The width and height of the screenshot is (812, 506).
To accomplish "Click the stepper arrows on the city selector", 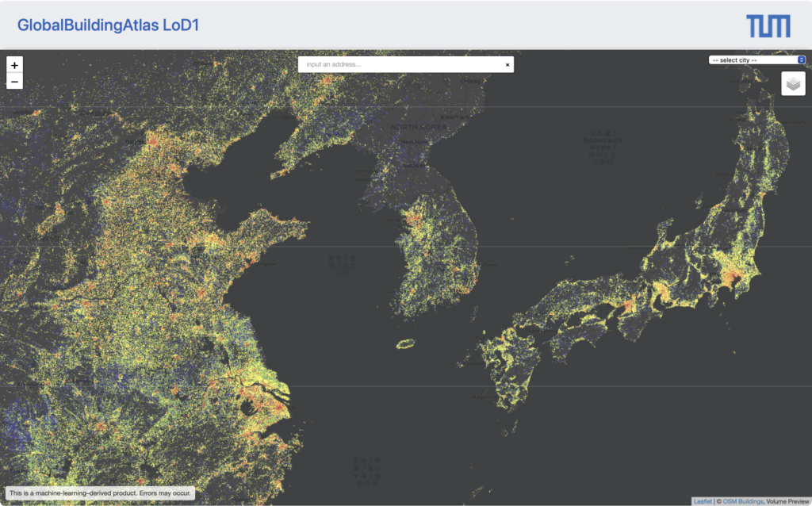I will point(801,59).
